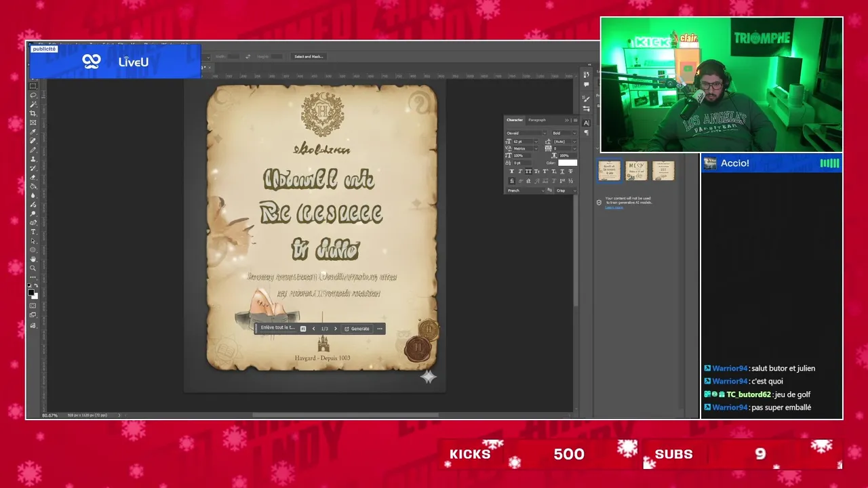This screenshot has height=488, width=868.
Task: Click the baseline shift 0 pt field
Action: (x=521, y=163)
